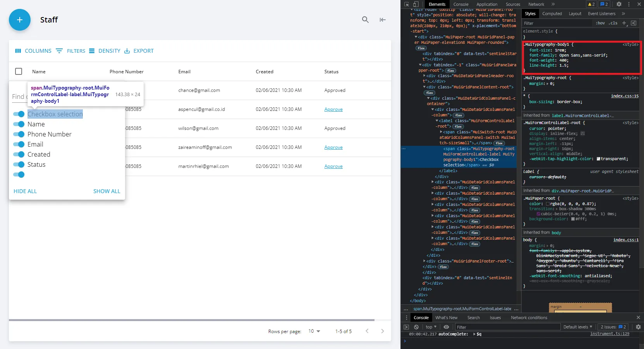Tick the header select-all checkbox
The height and width of the screenshot is (349, 644).
tap(19, 71)
